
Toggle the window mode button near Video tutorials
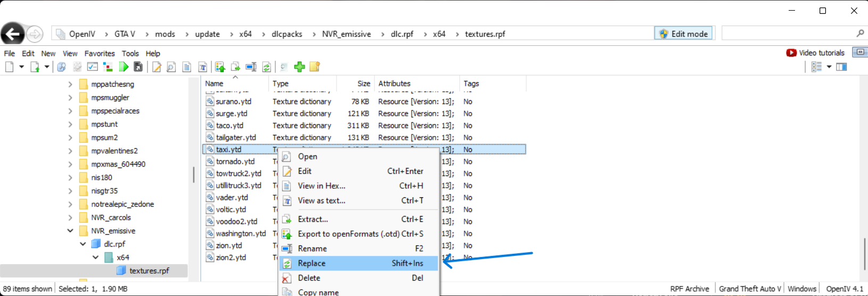click(859, 52)
